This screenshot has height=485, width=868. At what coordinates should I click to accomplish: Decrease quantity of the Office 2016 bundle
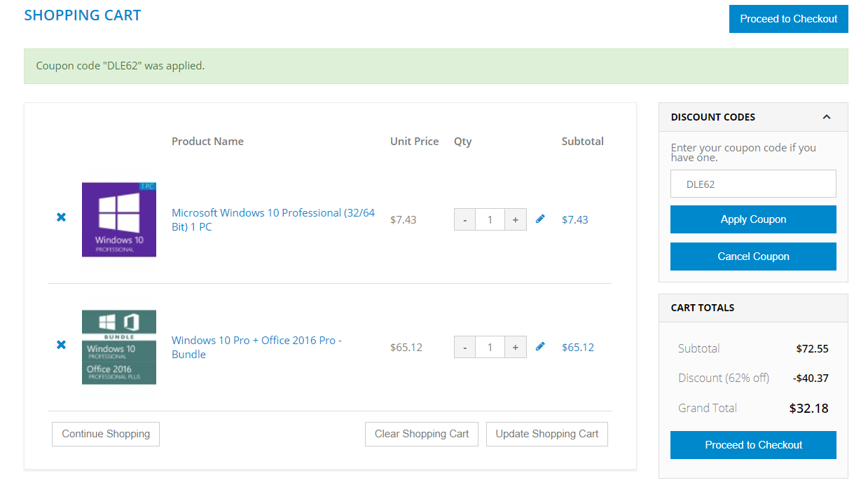pos(464,348)
